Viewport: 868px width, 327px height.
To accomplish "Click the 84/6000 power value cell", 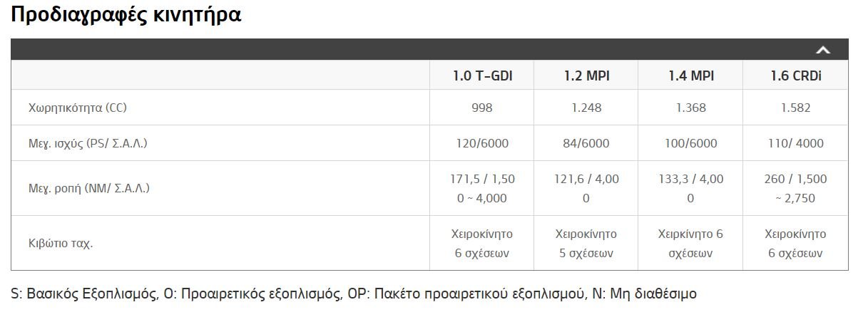I will (x=586, y=143).
